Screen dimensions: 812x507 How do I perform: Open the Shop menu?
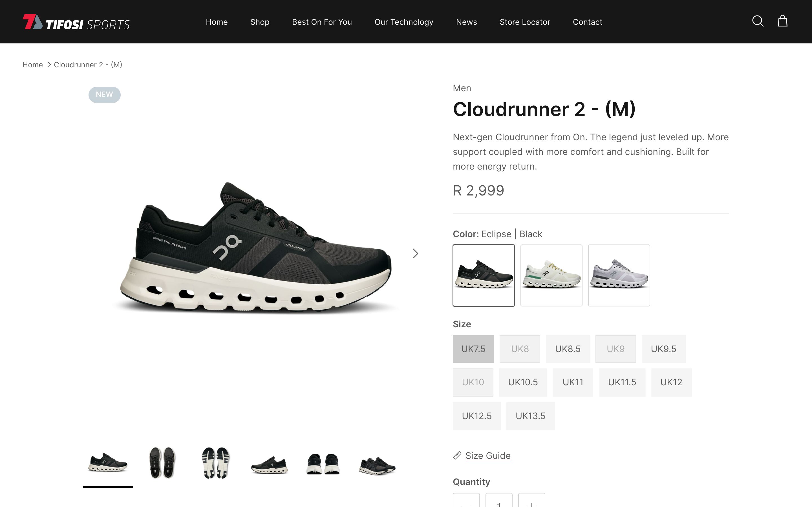pyautogui.click(x=260, y=22)
